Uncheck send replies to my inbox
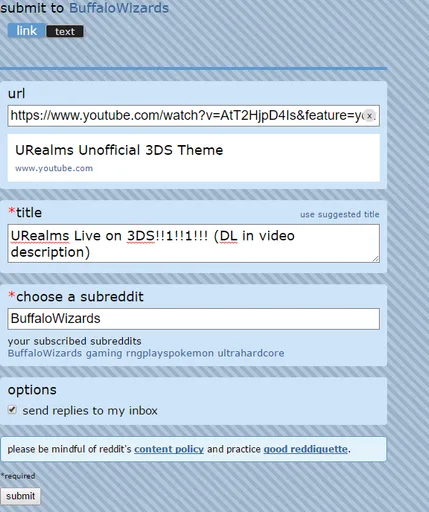 (x=12, y=409)
